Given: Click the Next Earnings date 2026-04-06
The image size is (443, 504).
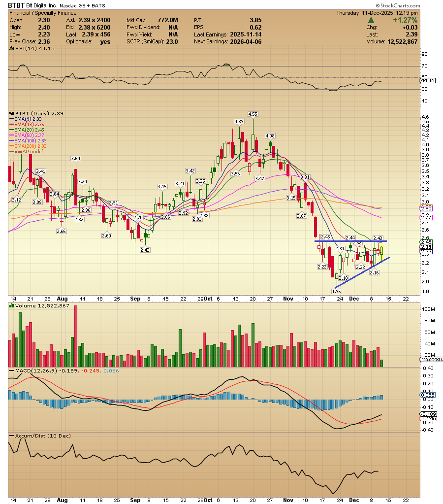Looking at the screenshot, I should [246, 42].
